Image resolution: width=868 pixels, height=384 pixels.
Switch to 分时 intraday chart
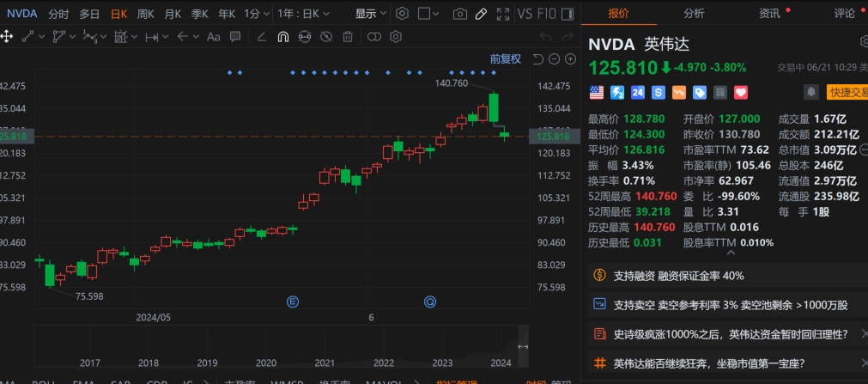click(58, 14)
